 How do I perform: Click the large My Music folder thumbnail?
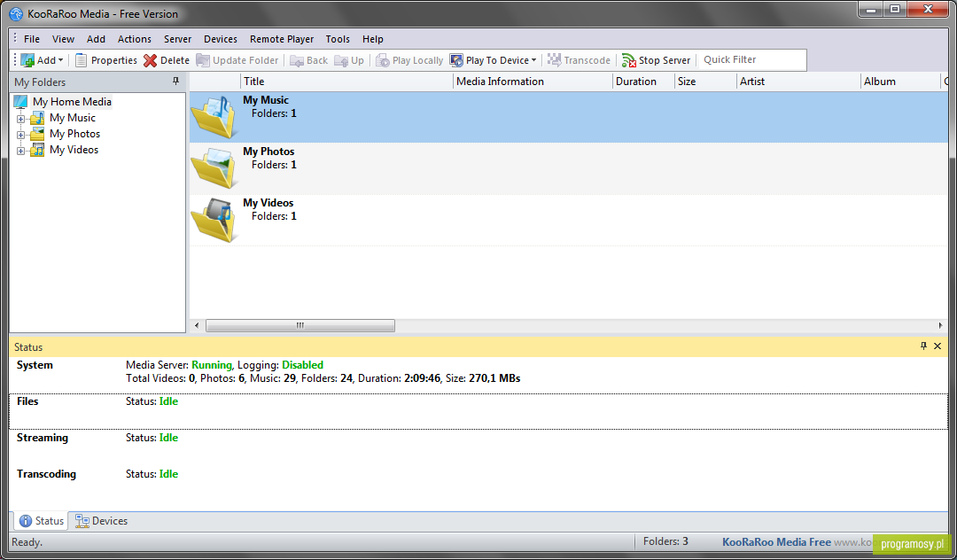pyautogui.click(x=214, y=116)
